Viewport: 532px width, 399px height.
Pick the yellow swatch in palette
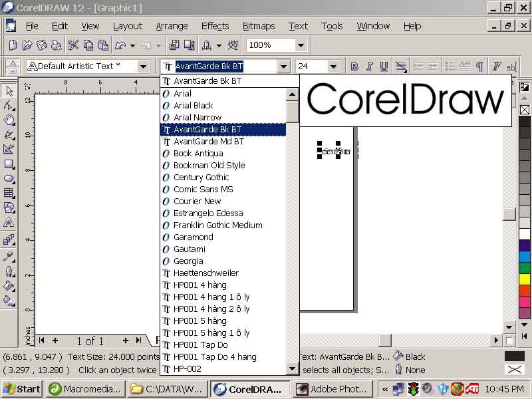click(525, 279)
